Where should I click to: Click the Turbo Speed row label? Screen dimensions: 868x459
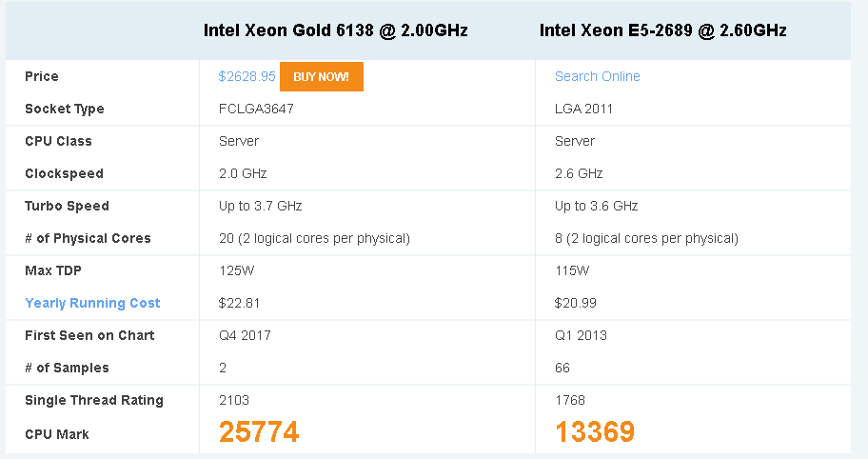(x=67, y=206)
